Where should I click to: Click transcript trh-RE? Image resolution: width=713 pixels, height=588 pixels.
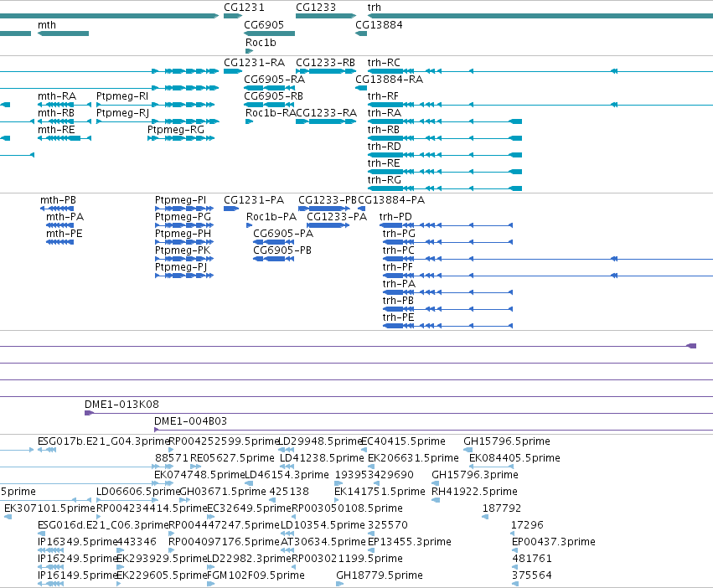click(445, 172)
